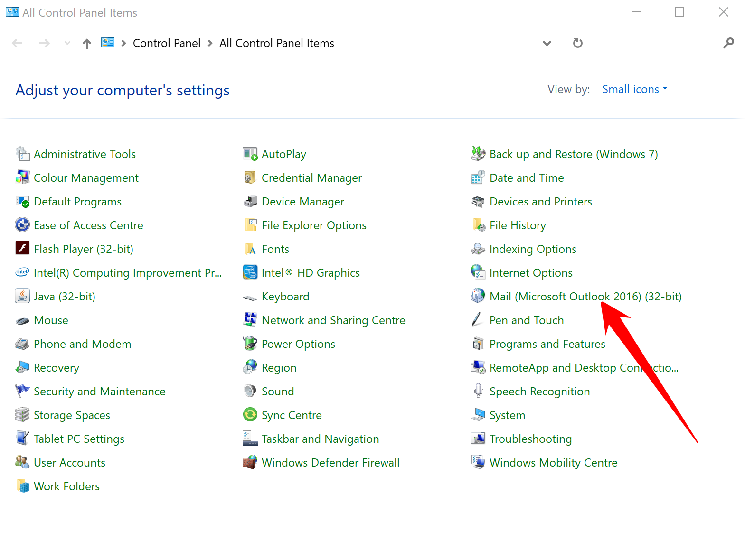Open the View by Small icons dropdown
Screen dimensions: 745x560
634,89
